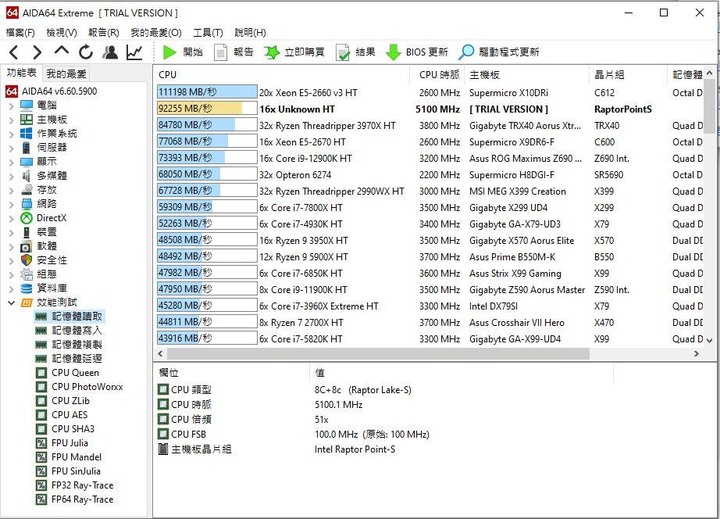Open the 說明(H) menu
The image size is (720, 519).
250,33
